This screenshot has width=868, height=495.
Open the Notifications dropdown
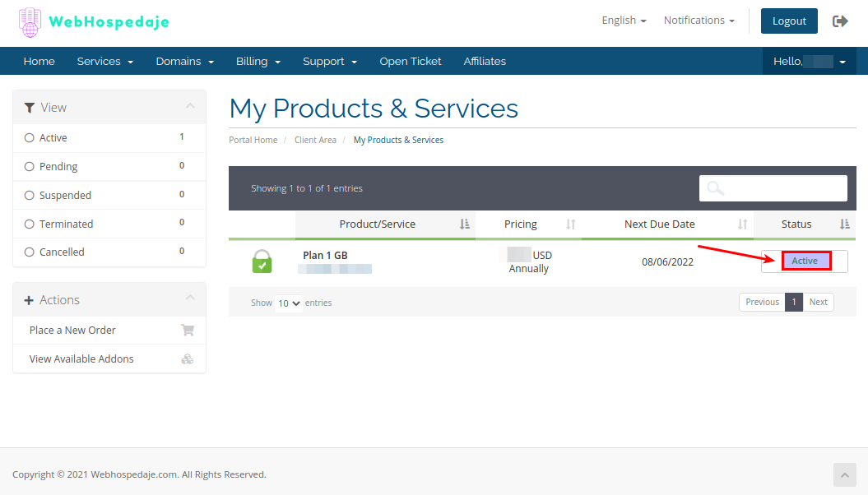click(x=699, y=21)
